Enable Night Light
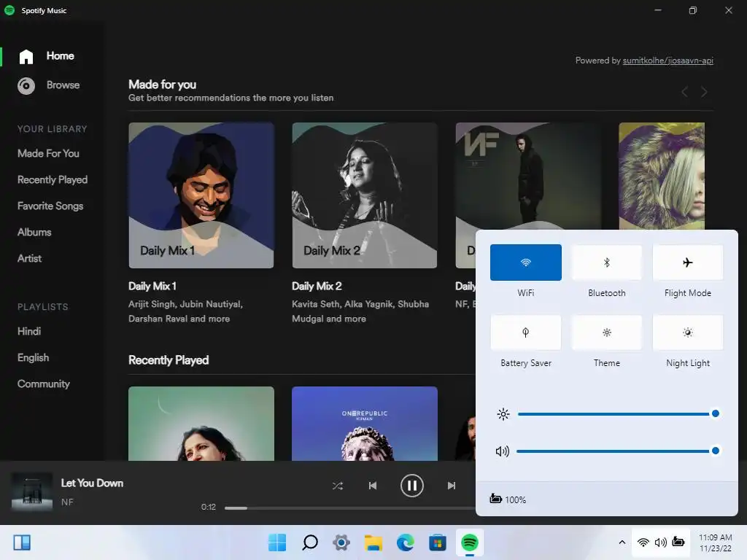 688,332
